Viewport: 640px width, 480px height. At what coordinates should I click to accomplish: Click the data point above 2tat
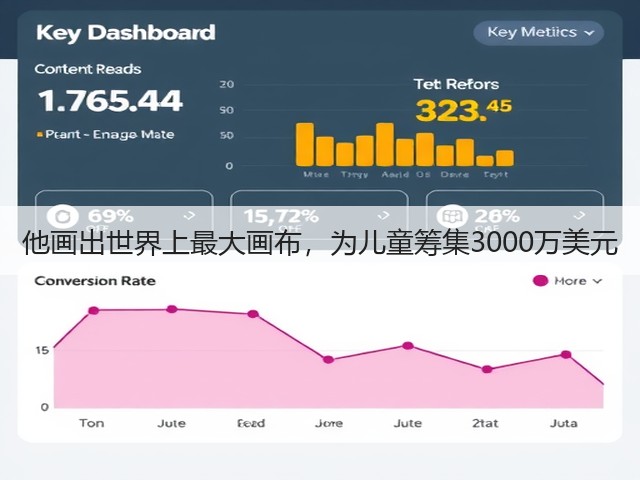pyautogui.click(x=487, y=369)
